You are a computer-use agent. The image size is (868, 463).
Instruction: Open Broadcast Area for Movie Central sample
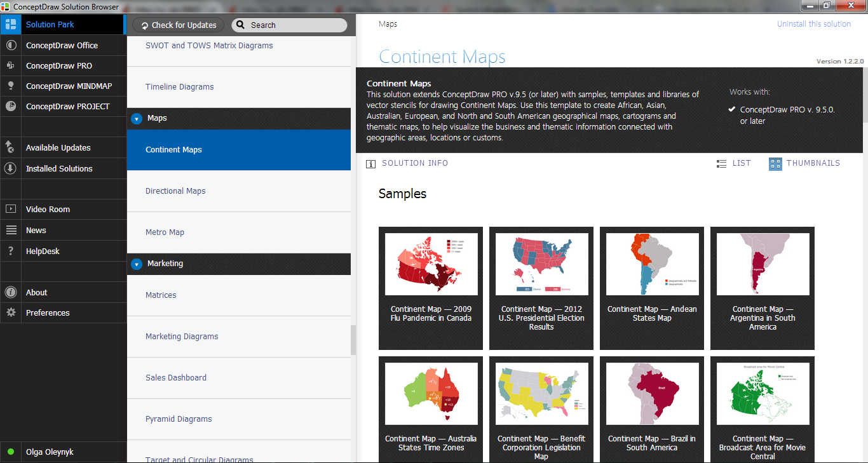763,410
